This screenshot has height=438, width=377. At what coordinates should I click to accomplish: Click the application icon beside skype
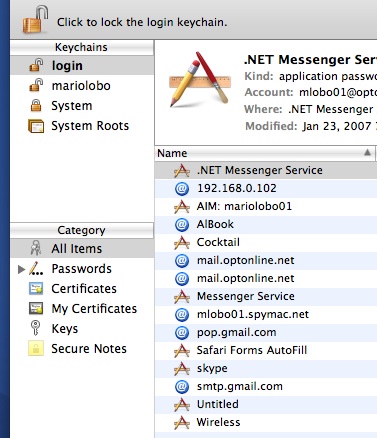click(182, 369)
